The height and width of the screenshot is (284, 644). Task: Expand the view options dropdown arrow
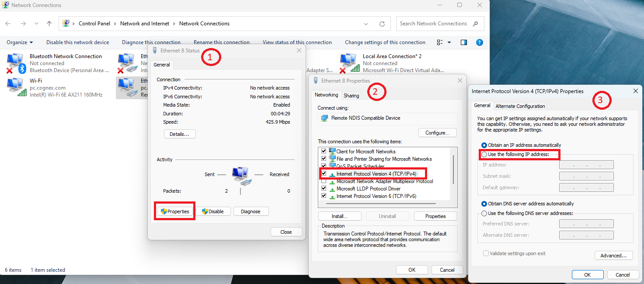(x=449, y=42)
